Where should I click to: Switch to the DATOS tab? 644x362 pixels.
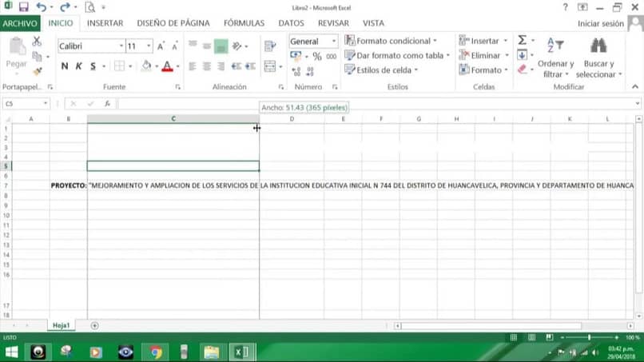click(x=291, y=23)
